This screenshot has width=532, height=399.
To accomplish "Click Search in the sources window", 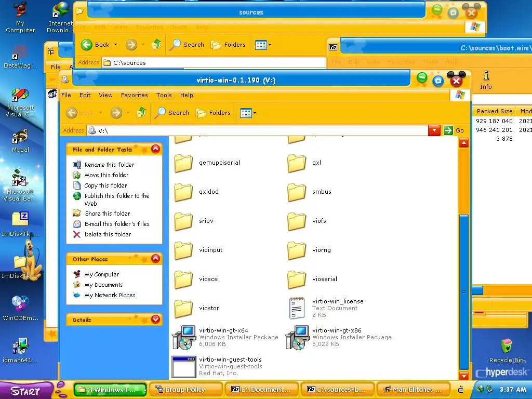I will point(187,45).
